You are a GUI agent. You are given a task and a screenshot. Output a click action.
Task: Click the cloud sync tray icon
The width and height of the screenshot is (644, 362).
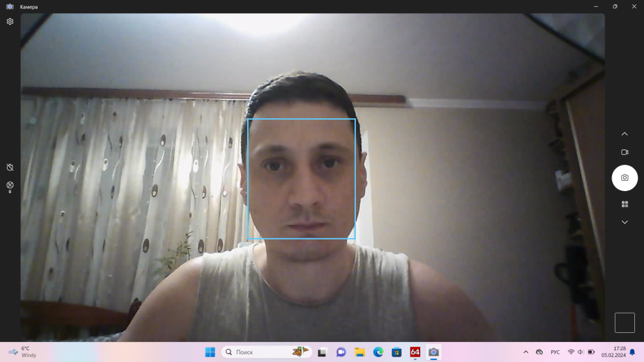coord(539,352)
